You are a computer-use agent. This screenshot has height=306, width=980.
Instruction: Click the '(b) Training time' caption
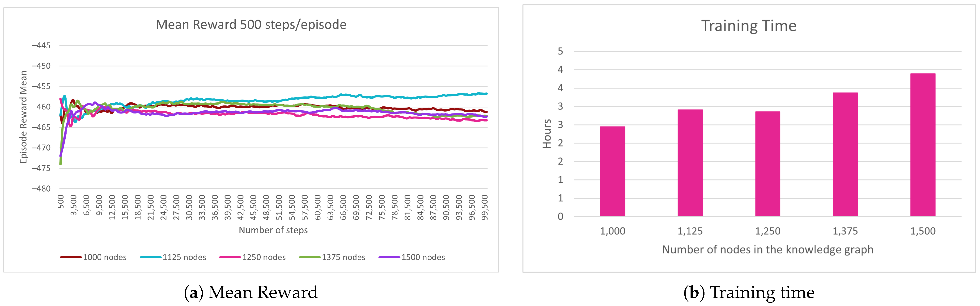(x=749, y=292)
